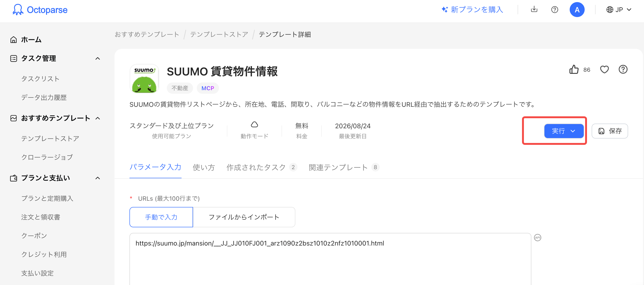Collapse the おすすめテンプレート sidebar section
The height and width of the screenshot is (285, 644).
tap(98, 118)
